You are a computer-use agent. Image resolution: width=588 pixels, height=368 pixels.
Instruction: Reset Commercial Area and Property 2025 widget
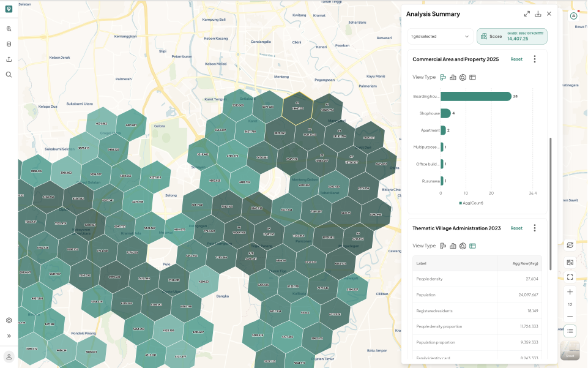tap(516, 59)
